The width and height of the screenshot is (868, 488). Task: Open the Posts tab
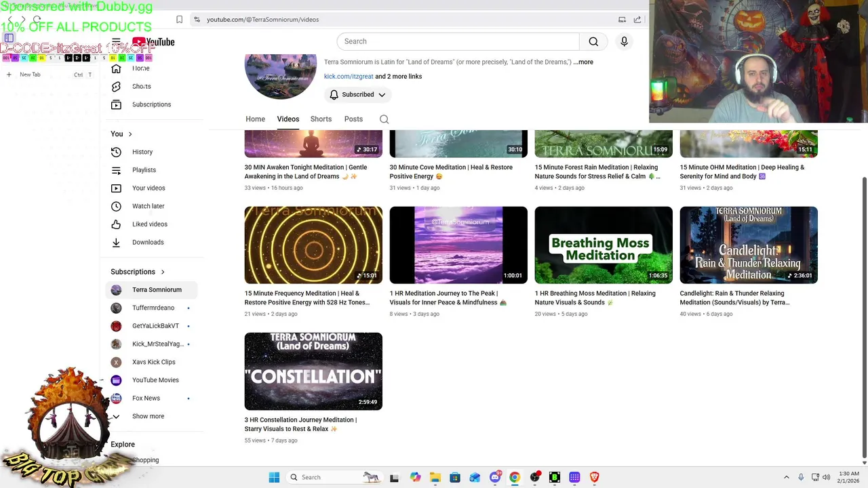coord(353,119)
